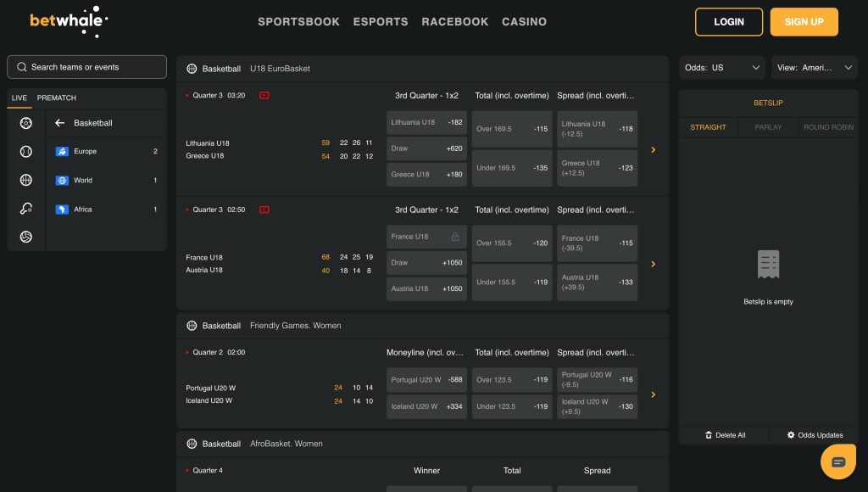
Task: Click the LOGIN button
Action: (728, 21)
